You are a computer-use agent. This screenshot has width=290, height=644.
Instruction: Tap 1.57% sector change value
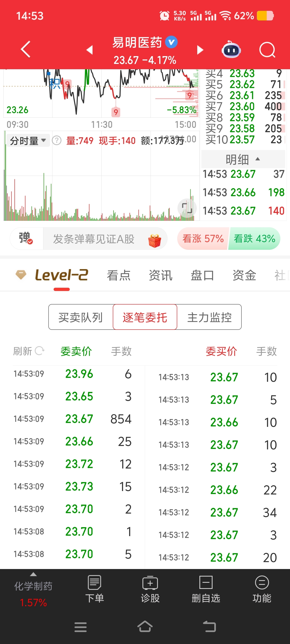pos(33,603)
